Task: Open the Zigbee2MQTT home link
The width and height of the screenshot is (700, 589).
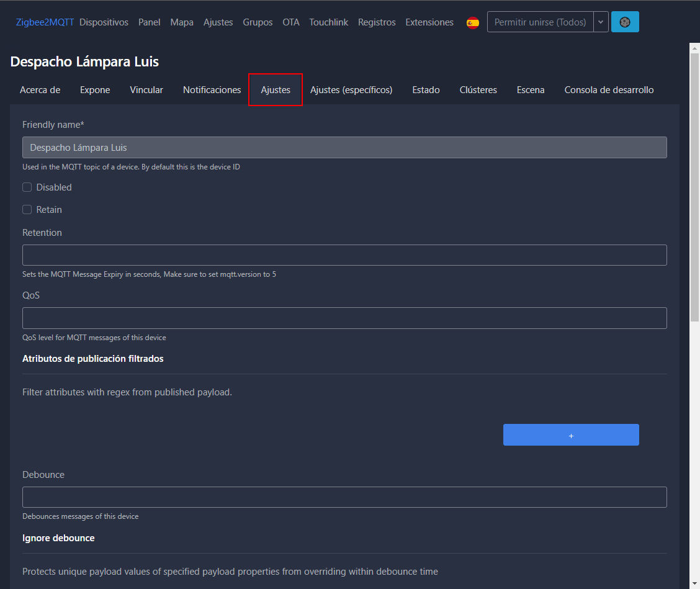Action: pyautogui.click(x=45, y=22)
